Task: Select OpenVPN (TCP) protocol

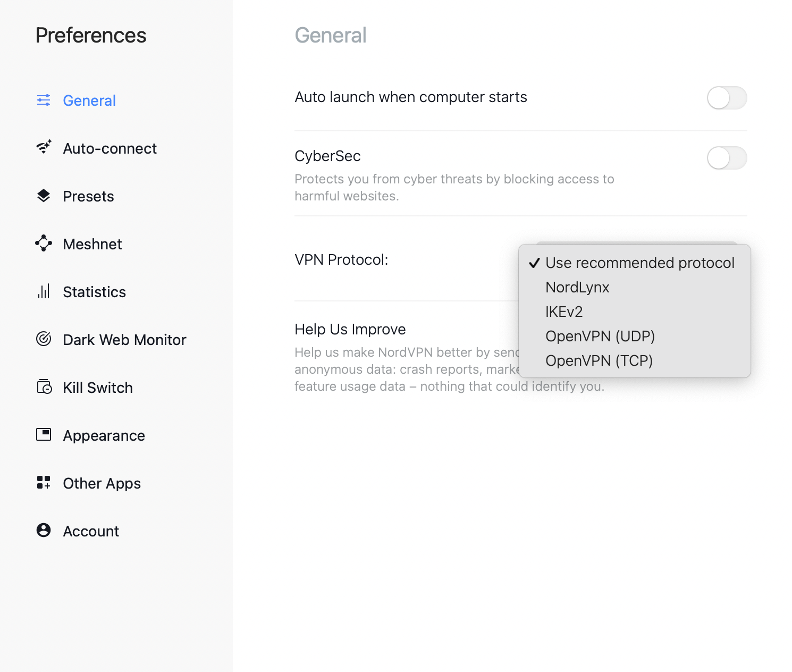Action: (599, 361)
